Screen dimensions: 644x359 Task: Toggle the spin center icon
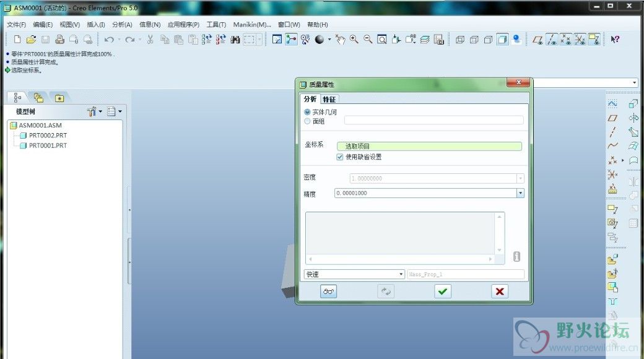pos(291,40)
